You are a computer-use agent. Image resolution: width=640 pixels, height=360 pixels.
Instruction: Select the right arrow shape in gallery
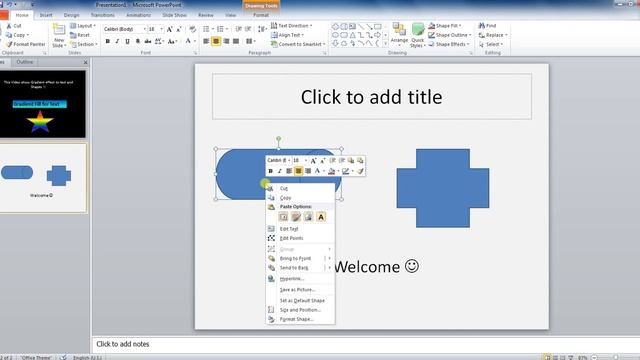tap(378, 35)
